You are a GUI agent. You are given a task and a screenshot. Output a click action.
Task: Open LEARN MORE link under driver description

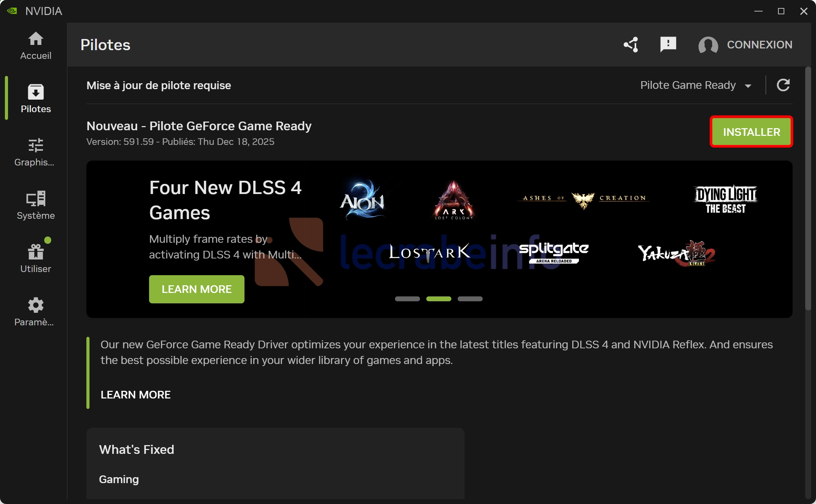(x=135, y=395)
